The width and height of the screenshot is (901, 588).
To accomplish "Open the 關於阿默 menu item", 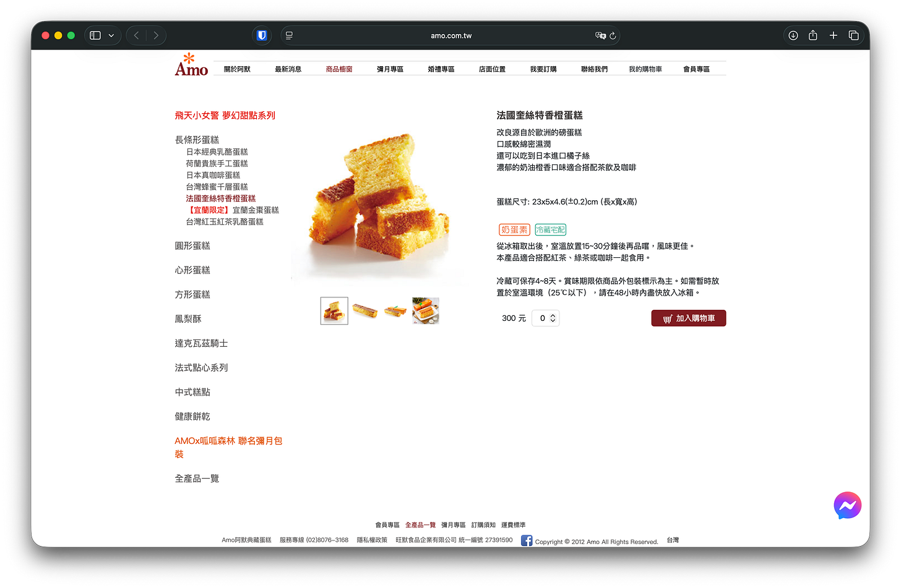I will point(237,69).
